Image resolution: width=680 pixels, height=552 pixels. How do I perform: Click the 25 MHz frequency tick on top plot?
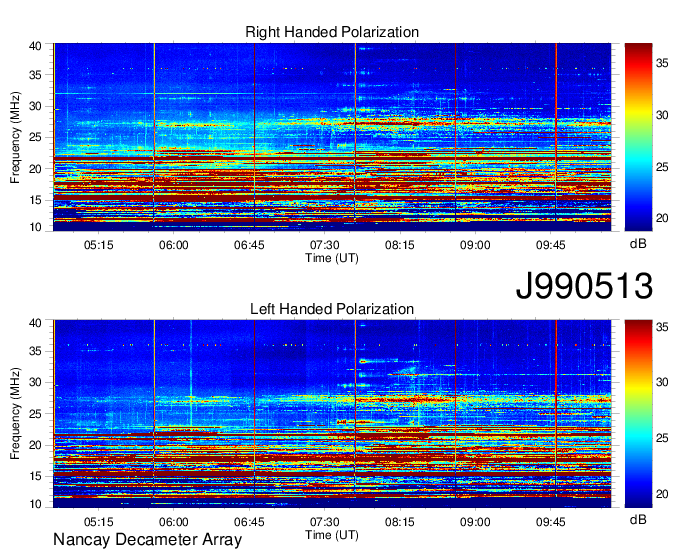36,137
